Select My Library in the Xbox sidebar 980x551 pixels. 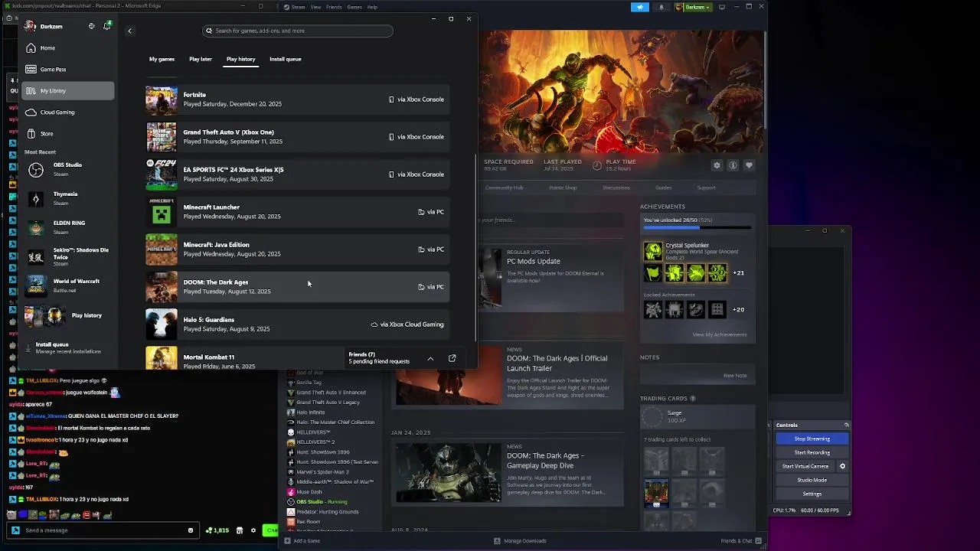68,90
